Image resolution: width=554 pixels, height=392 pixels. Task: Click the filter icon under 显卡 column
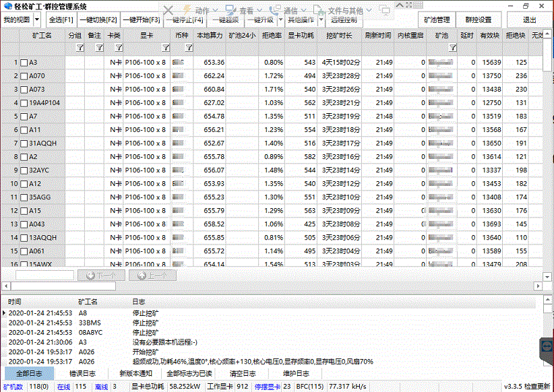tap(166, 48)
